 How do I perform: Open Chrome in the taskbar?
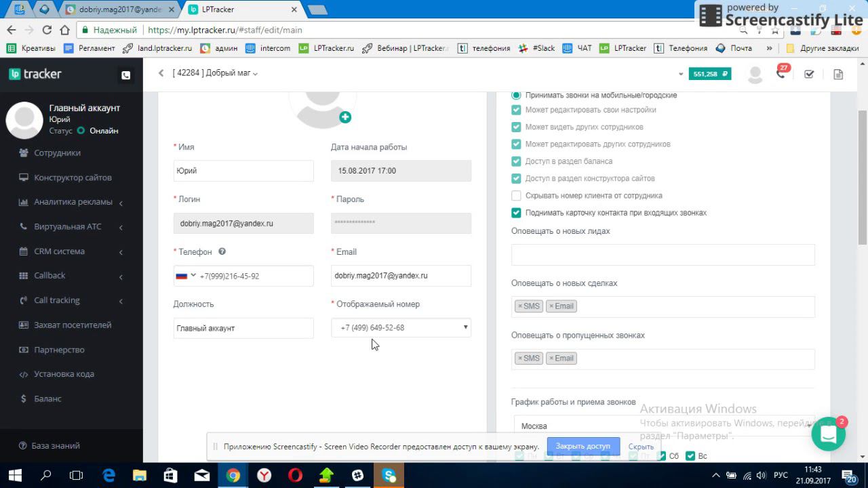click(x=233, y=475)
